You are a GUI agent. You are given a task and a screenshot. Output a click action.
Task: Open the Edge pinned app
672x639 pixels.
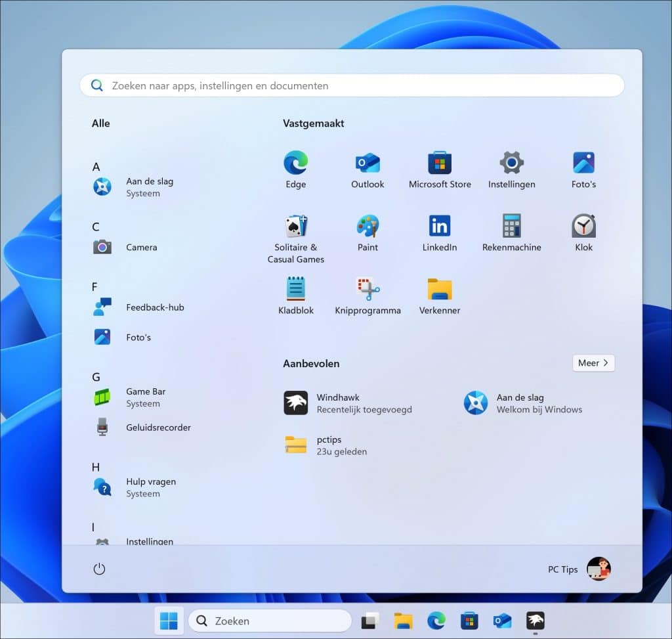[295, 169]
